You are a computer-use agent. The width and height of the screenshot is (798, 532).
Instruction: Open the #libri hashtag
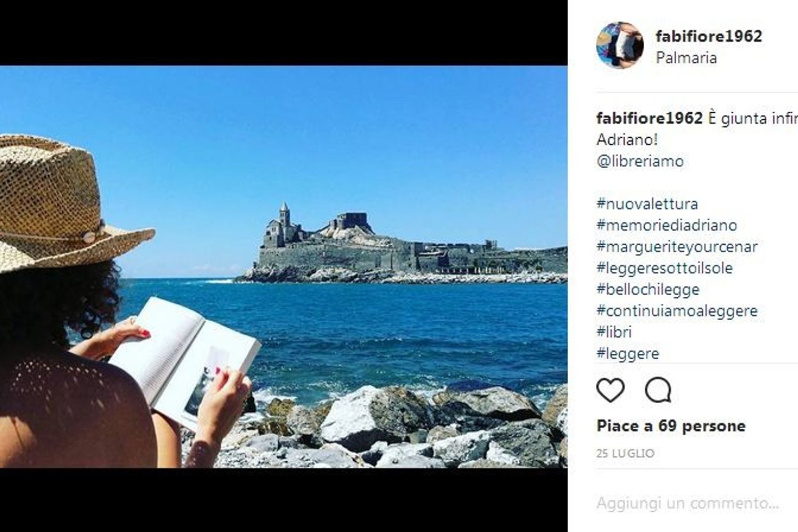coord(614,331)
